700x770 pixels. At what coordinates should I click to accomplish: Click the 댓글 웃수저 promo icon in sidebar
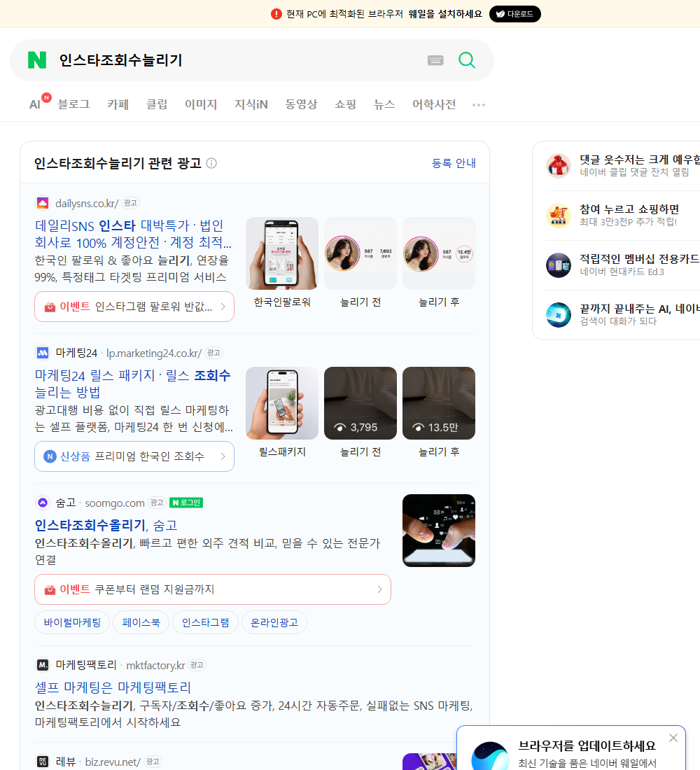pos(559,165)
